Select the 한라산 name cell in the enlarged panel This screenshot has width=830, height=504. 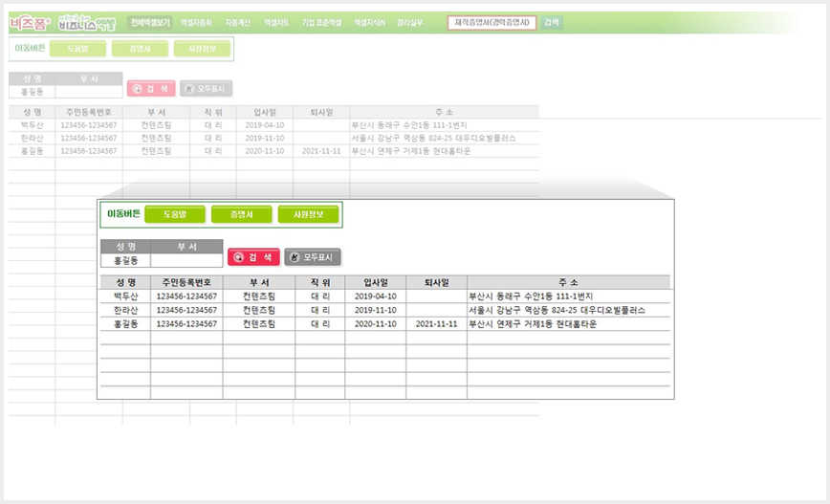tap(125, 310)
